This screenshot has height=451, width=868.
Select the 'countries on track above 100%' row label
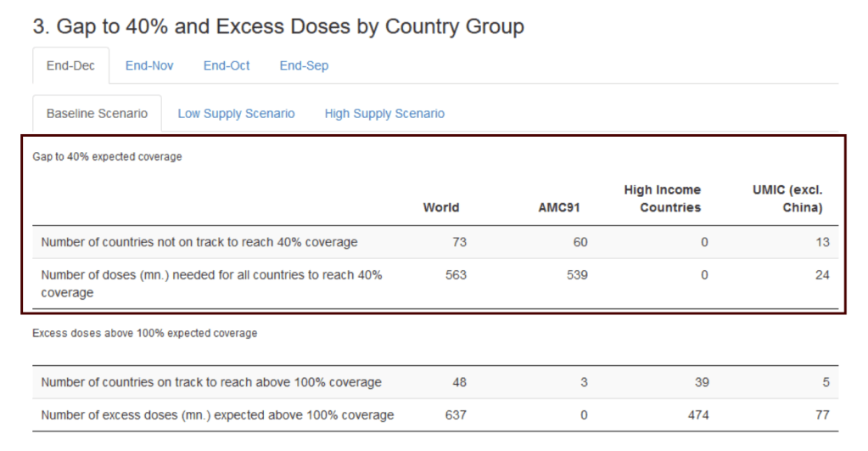[211, 382]
